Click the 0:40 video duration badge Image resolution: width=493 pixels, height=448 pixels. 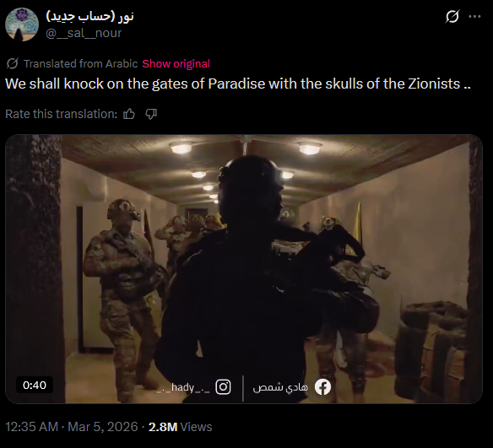click(x=35, y=385)
